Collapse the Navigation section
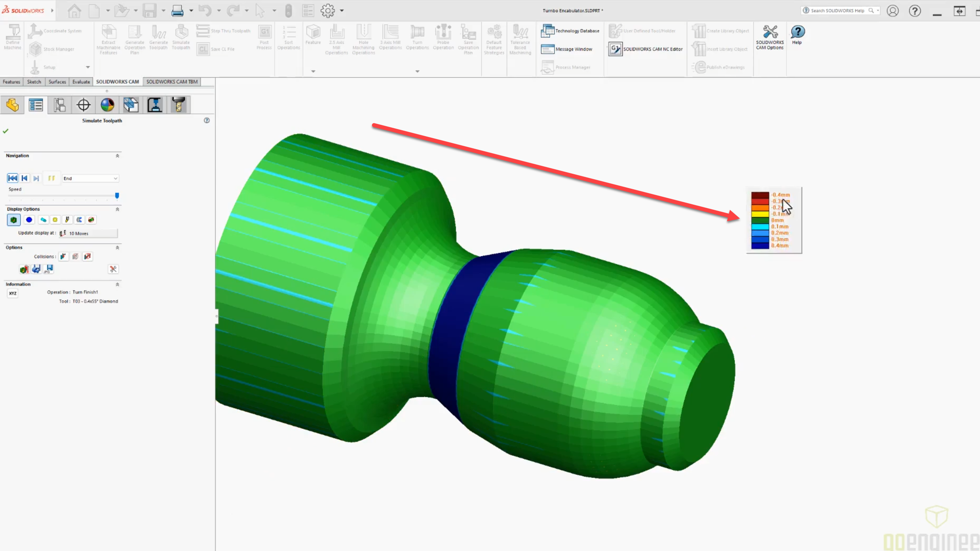This screenshot has height=551, width=980. 117,156
